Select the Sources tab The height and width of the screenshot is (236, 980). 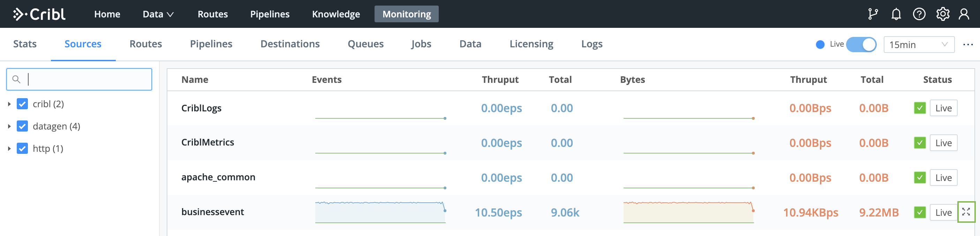click(x=83, y=44)
